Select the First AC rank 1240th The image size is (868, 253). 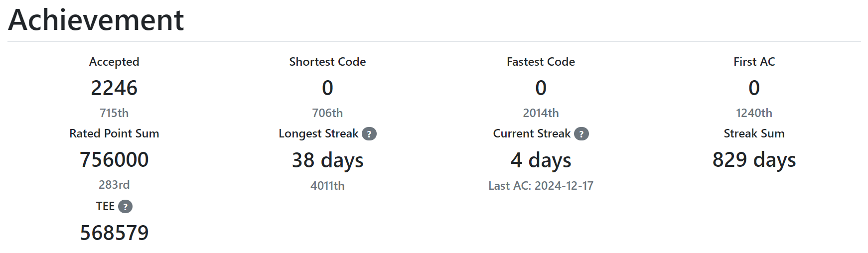754,113
